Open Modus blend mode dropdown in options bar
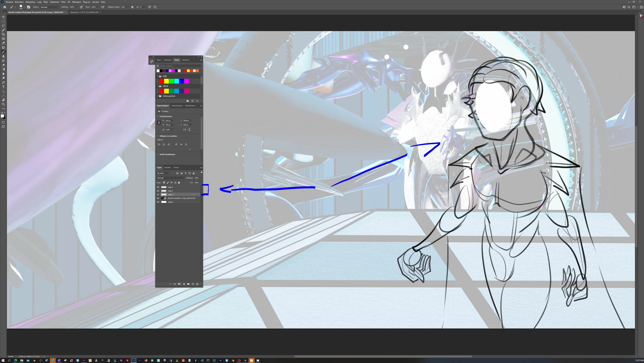The image size is (644, 363). pyautogui.click(x=50, y=7)
